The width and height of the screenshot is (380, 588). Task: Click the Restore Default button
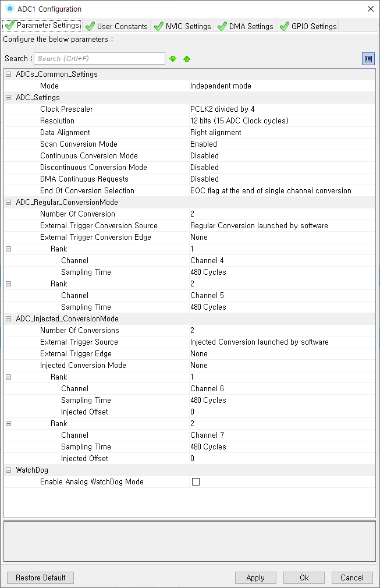[41, 578]
